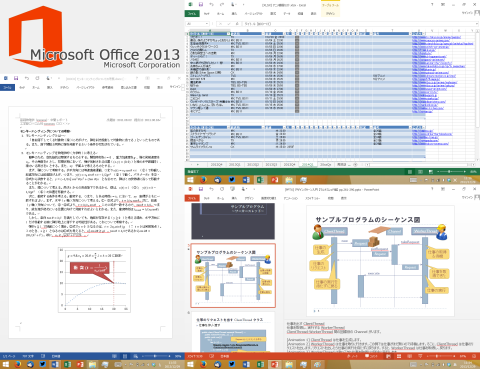Open Customize Quick Access Toolbar dropdown in PowerPoint

[x=254, y=189]
